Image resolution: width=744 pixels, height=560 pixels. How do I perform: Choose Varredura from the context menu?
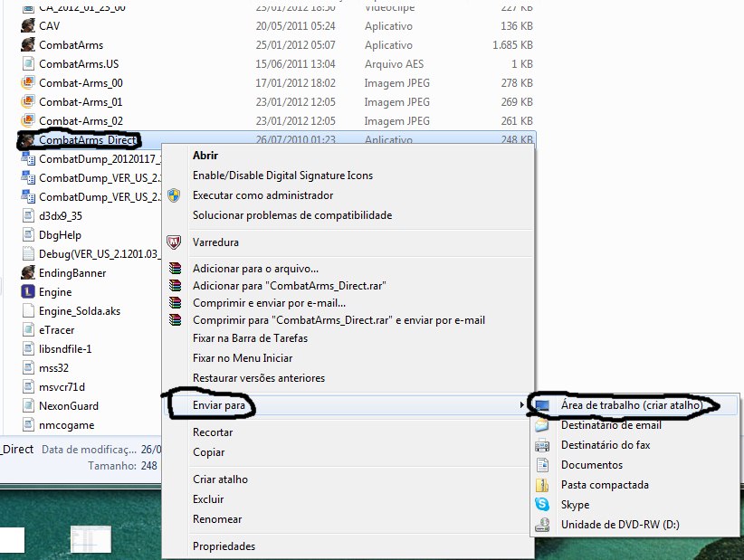[215, 242]
